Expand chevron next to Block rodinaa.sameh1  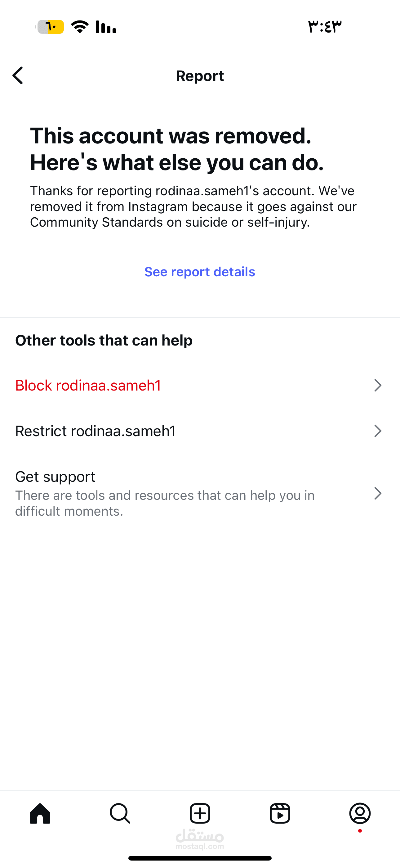pyautogui.click(x=378, y=385)
